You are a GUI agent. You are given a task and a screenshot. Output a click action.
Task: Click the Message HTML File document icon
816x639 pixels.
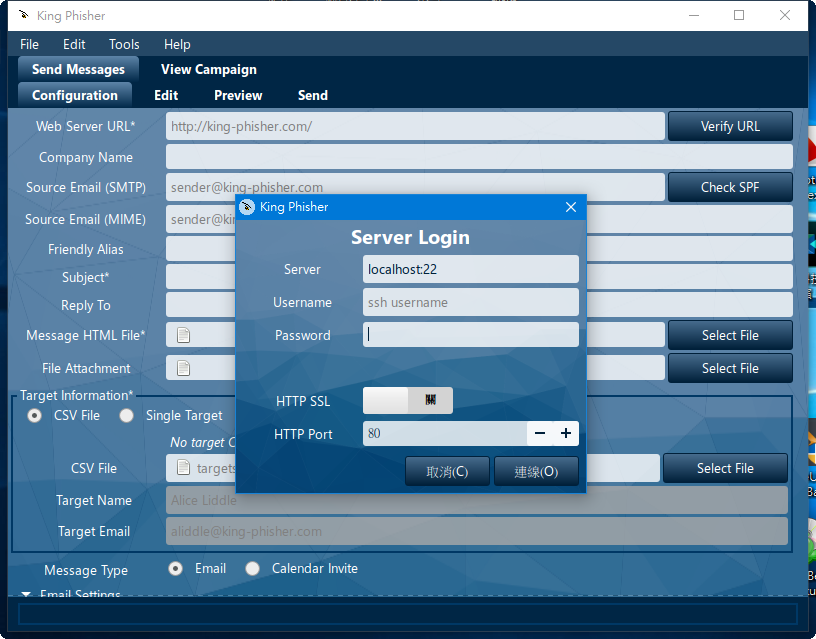tap(183, 335)
